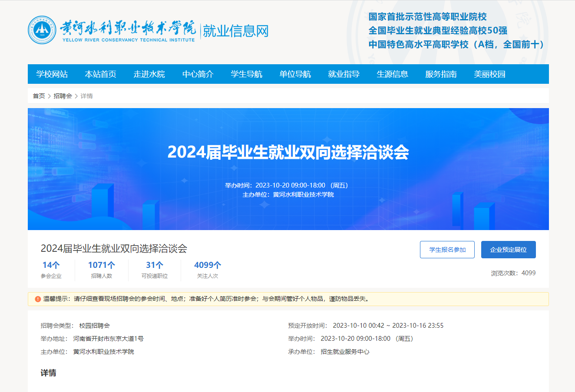This screenshot has width=575, height=392.
Task: Select the 就业指导 navigation item
Action: coord(344,74)
